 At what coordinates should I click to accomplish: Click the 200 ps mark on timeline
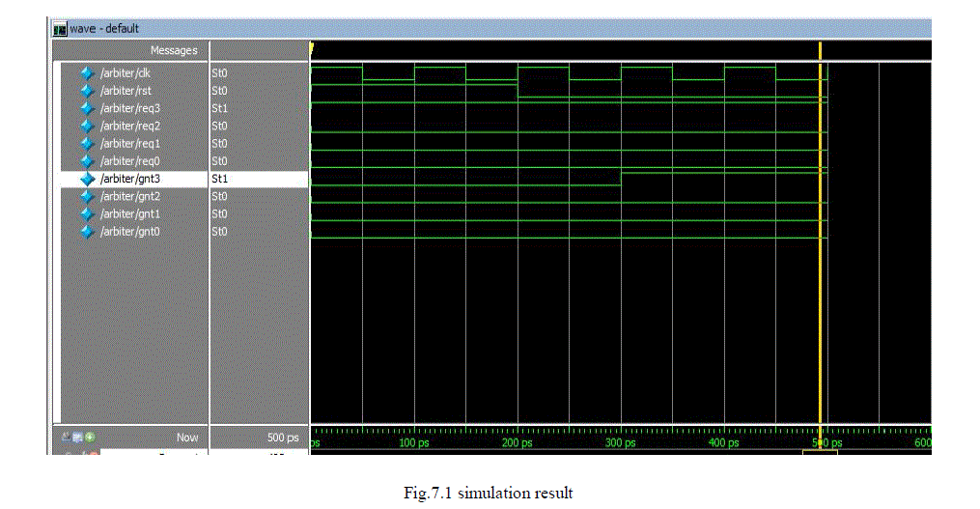(518, 442)
